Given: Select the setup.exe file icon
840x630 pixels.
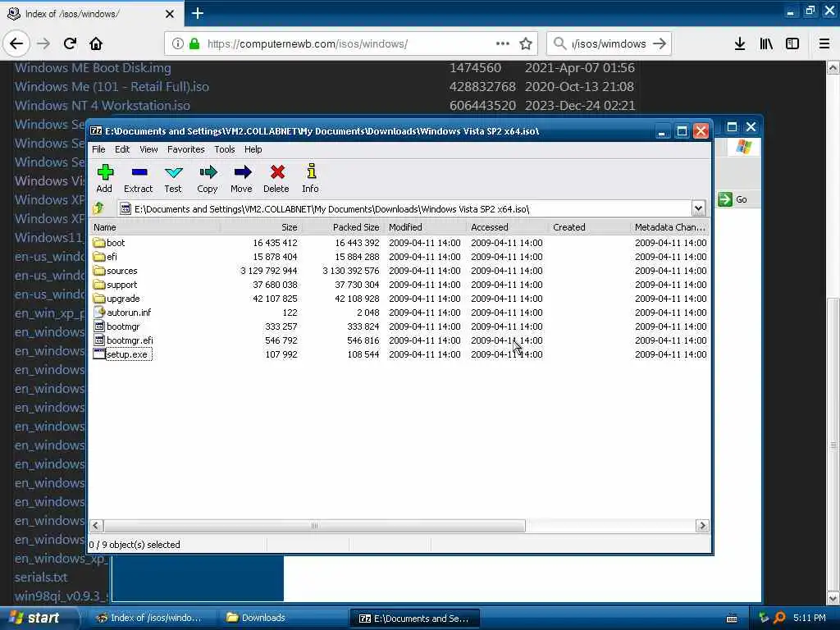Looking at the screenshot, I should tap(99, 354).
